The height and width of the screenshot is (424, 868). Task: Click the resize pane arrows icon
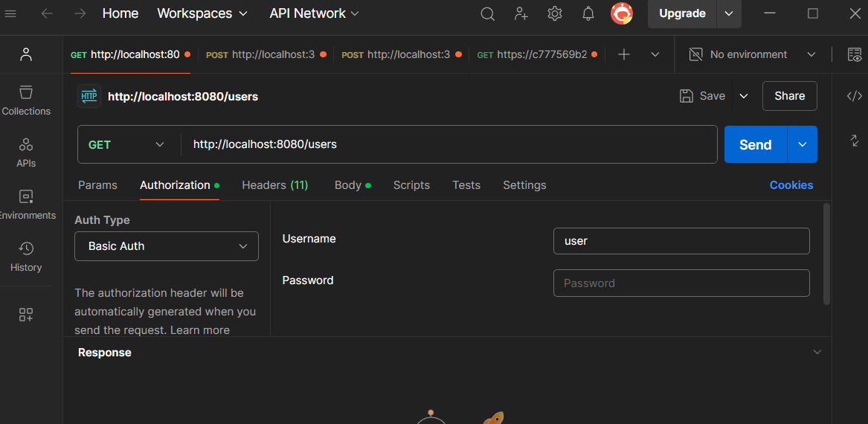tap(854, 140)
